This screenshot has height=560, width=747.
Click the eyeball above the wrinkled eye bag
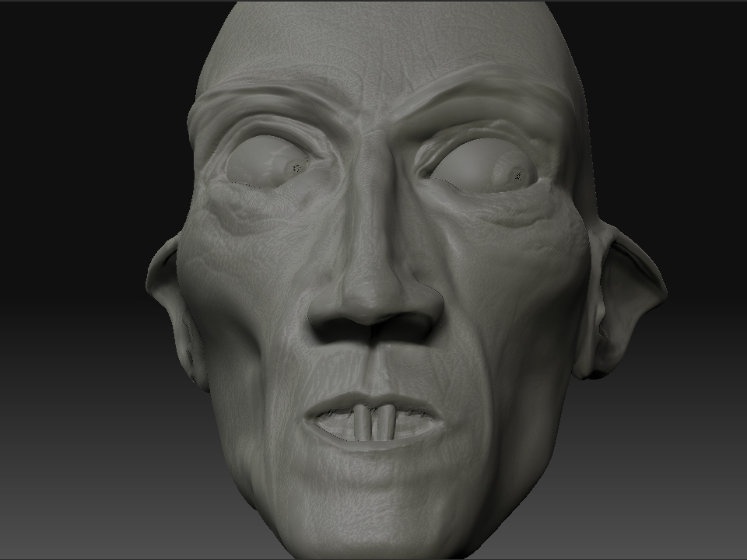click(268, 161)
